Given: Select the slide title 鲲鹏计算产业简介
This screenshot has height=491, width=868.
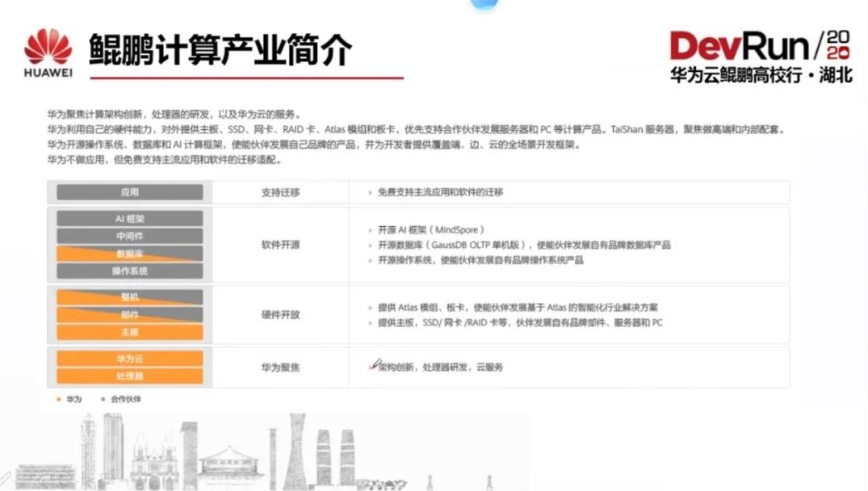Looking at the screenshot, I should point(220,49).
